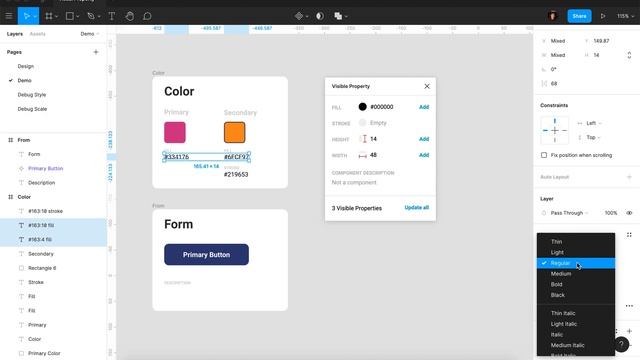Select the Pen tool
The height and width of the screenshot is (360, 640).
(x=91, y=16)
